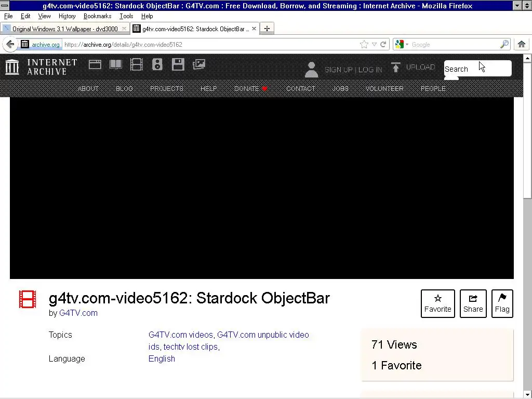Screen dimensions: 532x399
Task: Go to ABOUT page
Action: point(88,88)
